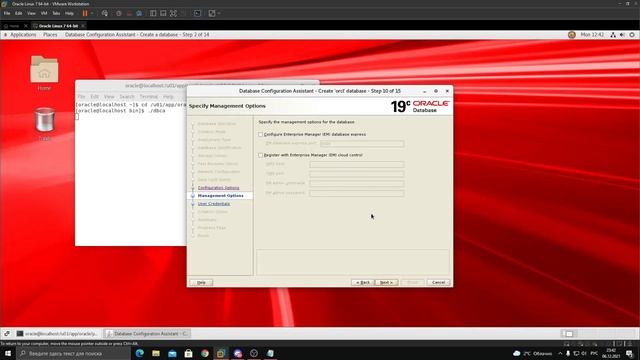Viewport: 640px width, 360px height.
Task: Click the OMS port input field
Action: point(357,174)
